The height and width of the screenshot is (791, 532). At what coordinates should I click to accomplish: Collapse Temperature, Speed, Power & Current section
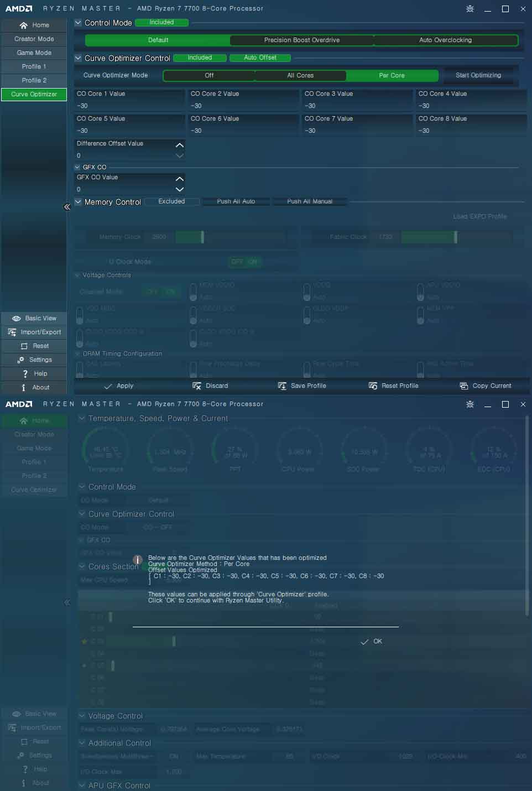pyautogui.click(x=82, y=419)
